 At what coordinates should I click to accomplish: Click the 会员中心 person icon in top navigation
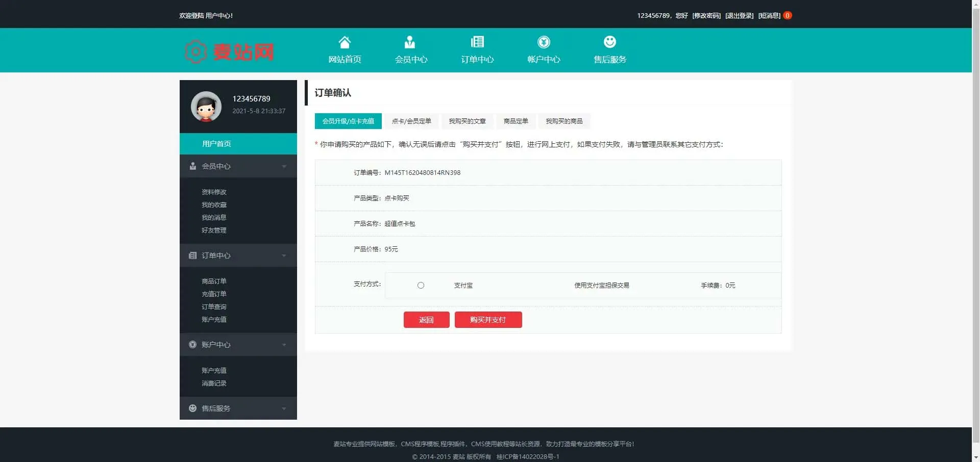tap(411, 42)
